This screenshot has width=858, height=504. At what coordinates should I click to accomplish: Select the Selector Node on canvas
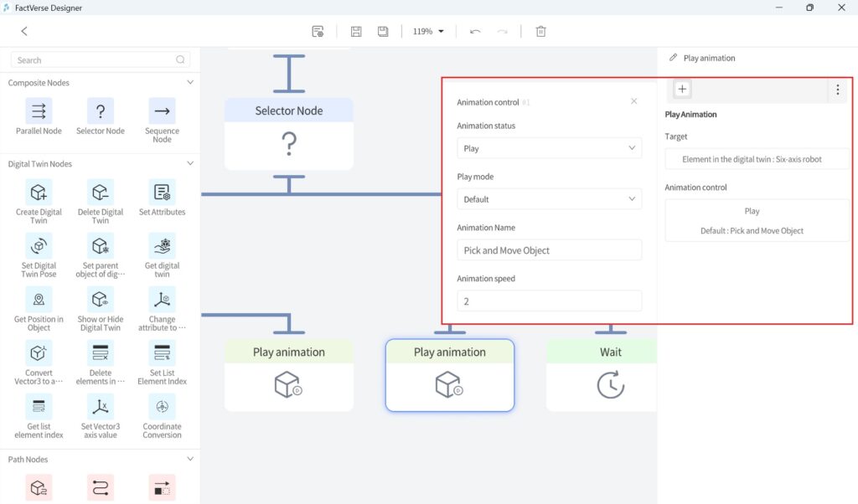click(289, 134)
